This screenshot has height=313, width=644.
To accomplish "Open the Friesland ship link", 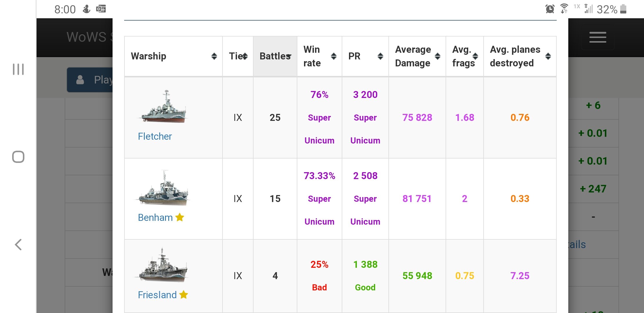I will [157, 295].
